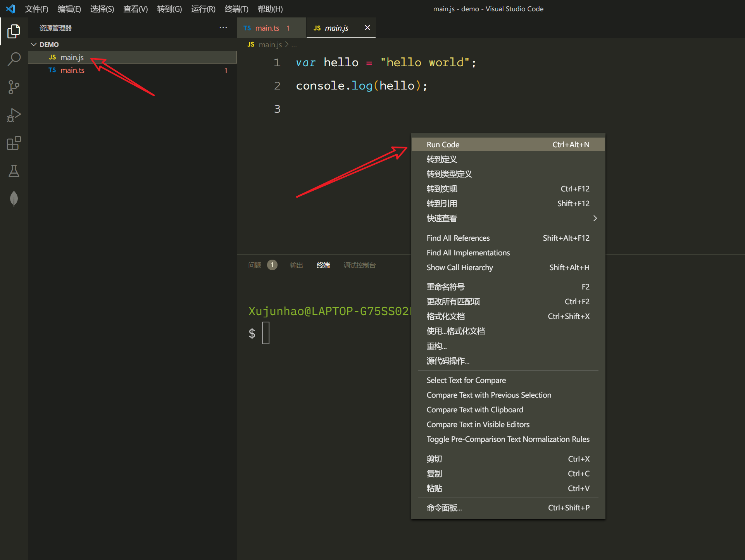Click the VS Code logo icon

[x=10, y=9]
